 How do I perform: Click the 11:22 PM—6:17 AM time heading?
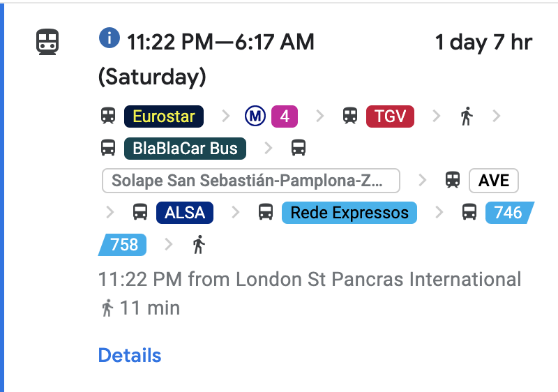[220, 42]
